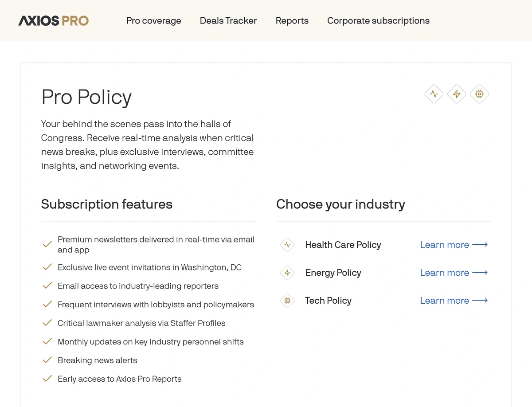Click the chip icon in header badges

479,94
